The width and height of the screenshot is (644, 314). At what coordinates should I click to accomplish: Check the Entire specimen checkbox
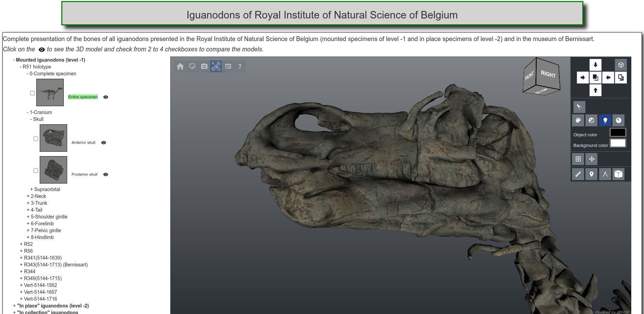point(32,93)
